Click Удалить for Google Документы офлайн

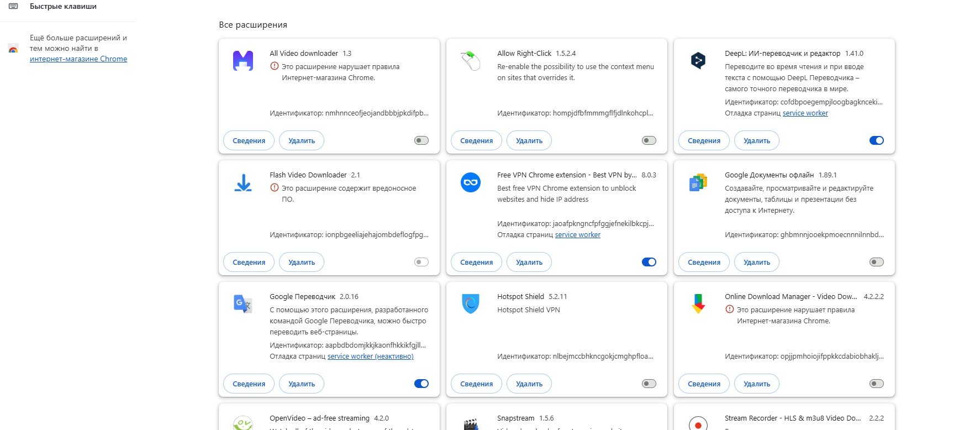click(757, 262)
